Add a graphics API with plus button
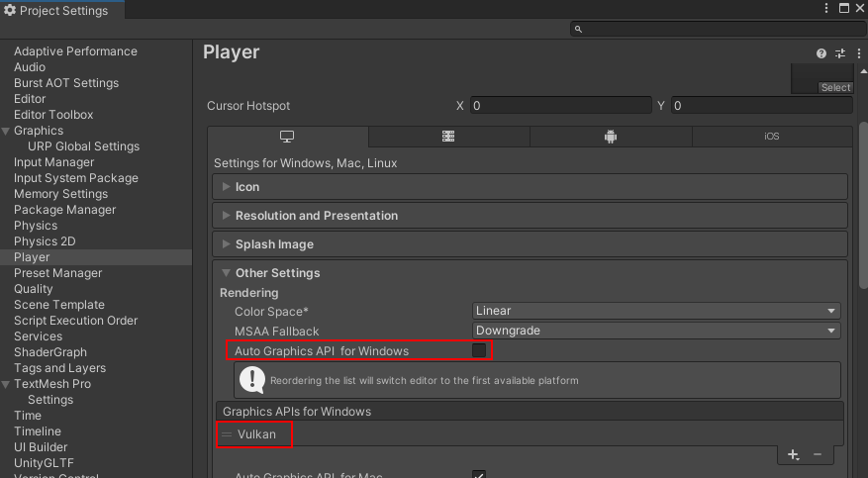 coord(793,454)
